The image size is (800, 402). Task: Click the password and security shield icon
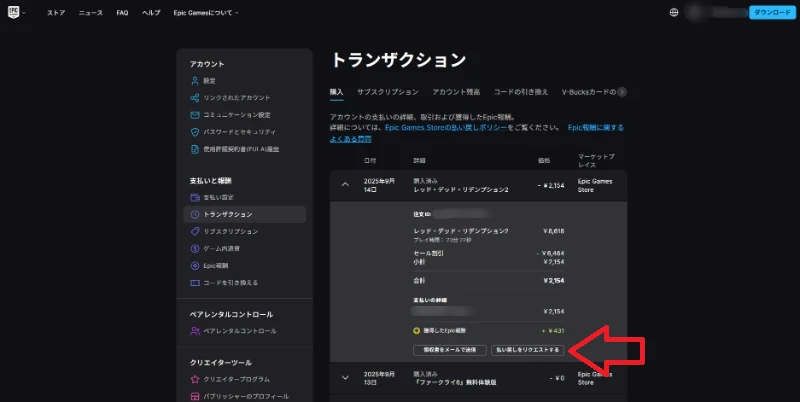(194, 132)
